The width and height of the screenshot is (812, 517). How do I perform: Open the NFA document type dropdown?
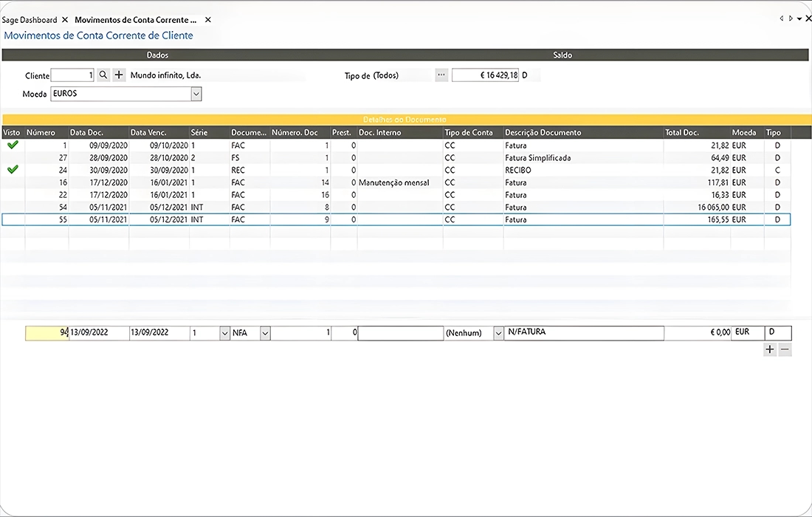[x=265, y=333]
